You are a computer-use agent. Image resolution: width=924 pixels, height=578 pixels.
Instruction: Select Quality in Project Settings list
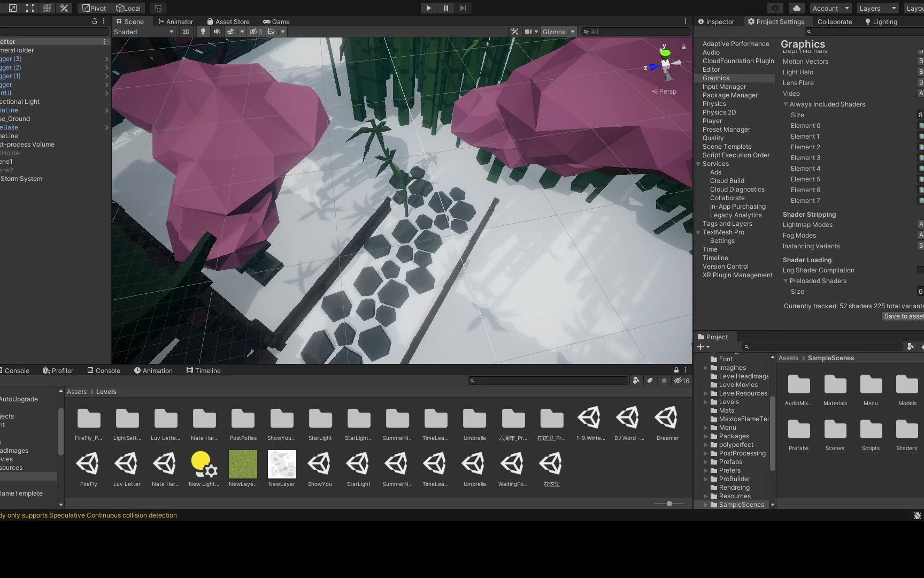click(x=713, y=138)
